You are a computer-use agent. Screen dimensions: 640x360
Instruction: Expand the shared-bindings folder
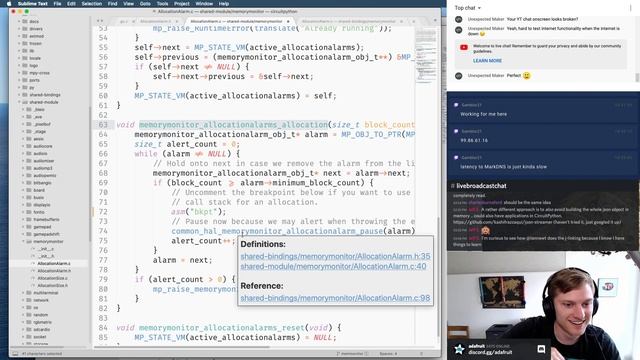click(19, 95)
